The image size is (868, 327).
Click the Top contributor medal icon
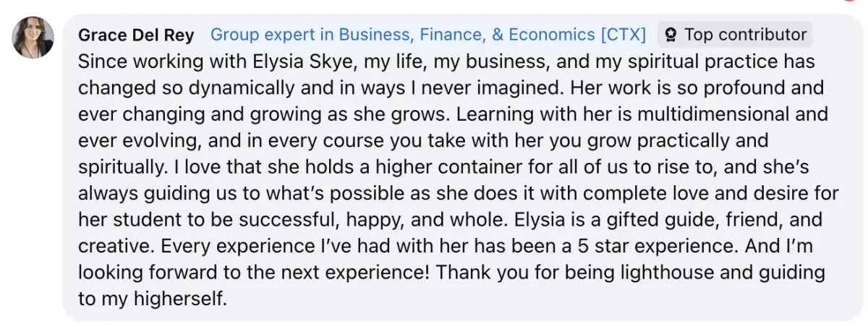click(672, 35)
